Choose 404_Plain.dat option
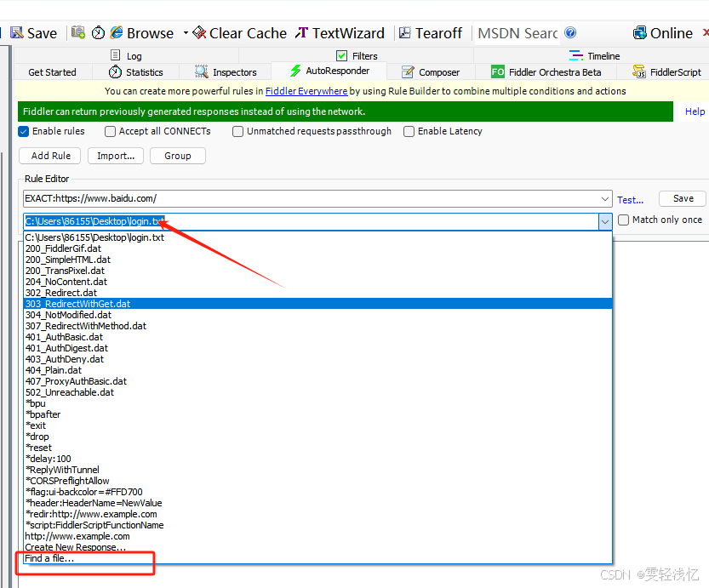Viewport: 709px width, 588px height. (x=317, y=370)
